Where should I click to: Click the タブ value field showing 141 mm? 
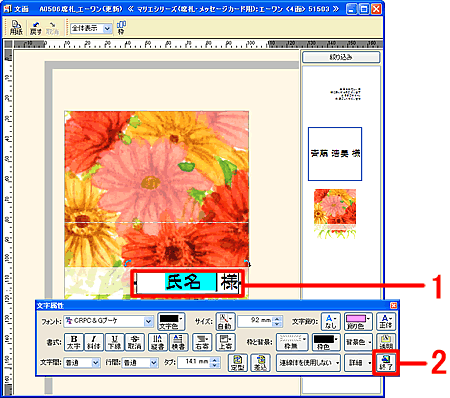click(x=194, y=362)
